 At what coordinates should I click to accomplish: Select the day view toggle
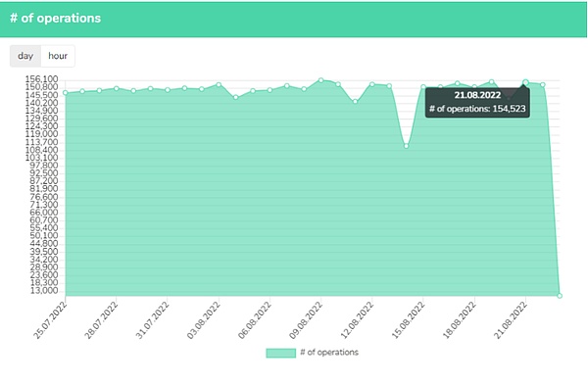(25, 56)
